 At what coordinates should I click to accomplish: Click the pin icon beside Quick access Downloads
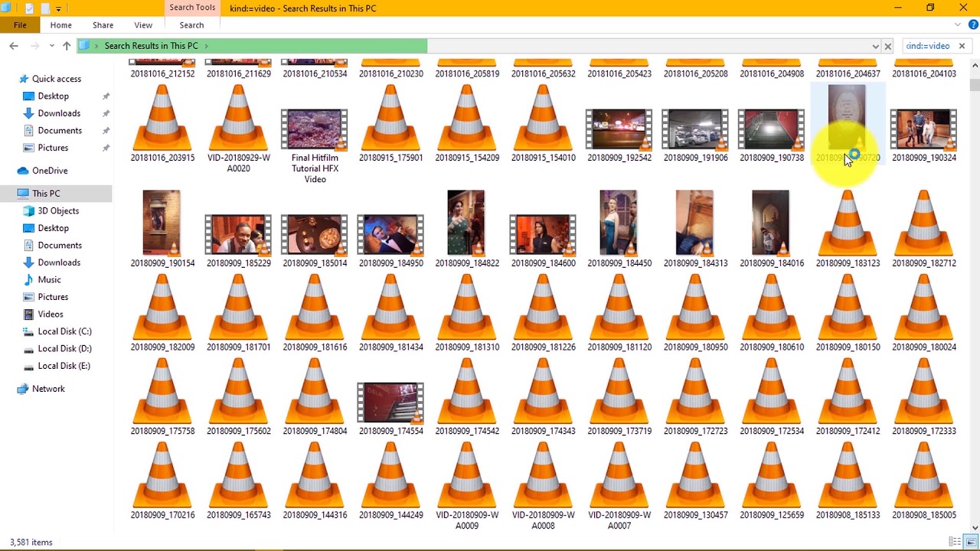[x=106, y=113]
